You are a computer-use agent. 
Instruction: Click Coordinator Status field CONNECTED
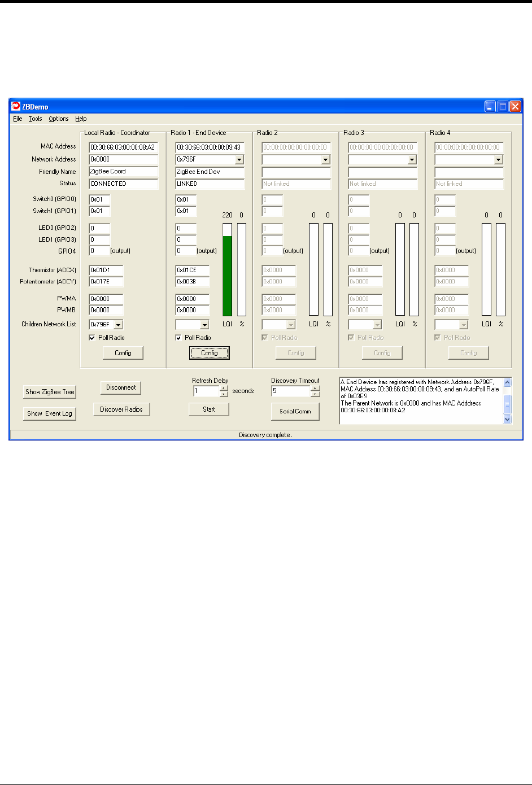click(124, 184)
